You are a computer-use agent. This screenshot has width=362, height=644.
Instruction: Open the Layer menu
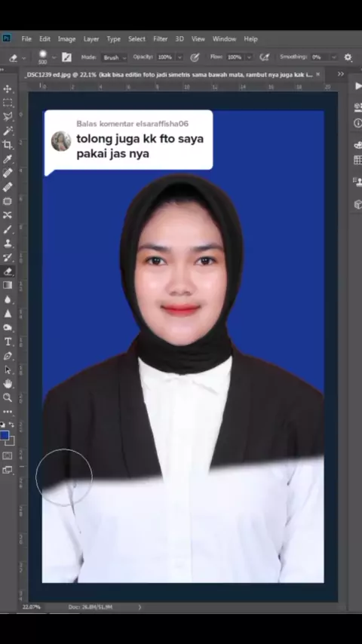pyautogui.click(x=91, y=39)
